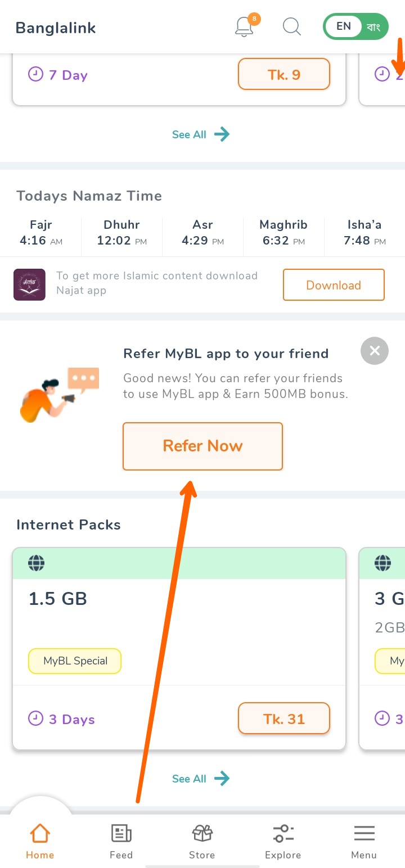405x868 pixels.
Task: Expand See All under Internet Packs
Action: click(201, 779)
